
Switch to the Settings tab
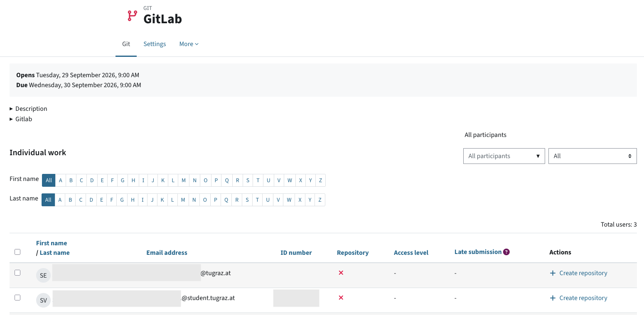pyautogui.click(x=155, y=44)
